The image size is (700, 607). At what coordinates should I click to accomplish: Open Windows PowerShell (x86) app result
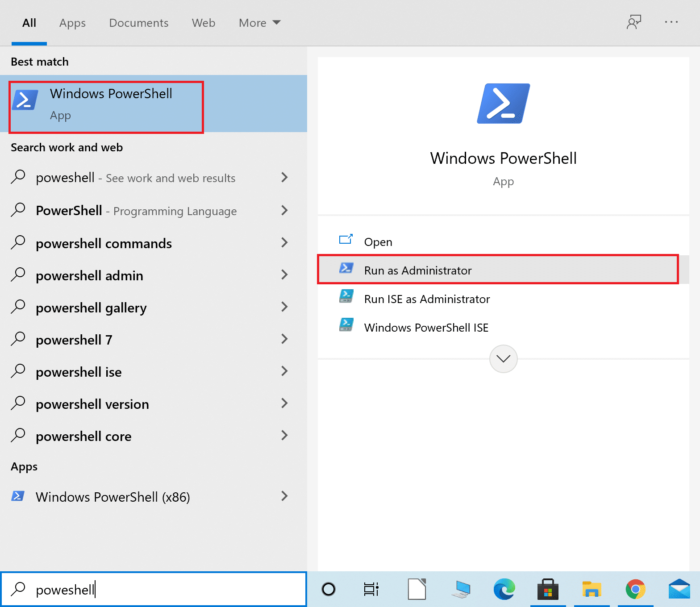point(154,496)
